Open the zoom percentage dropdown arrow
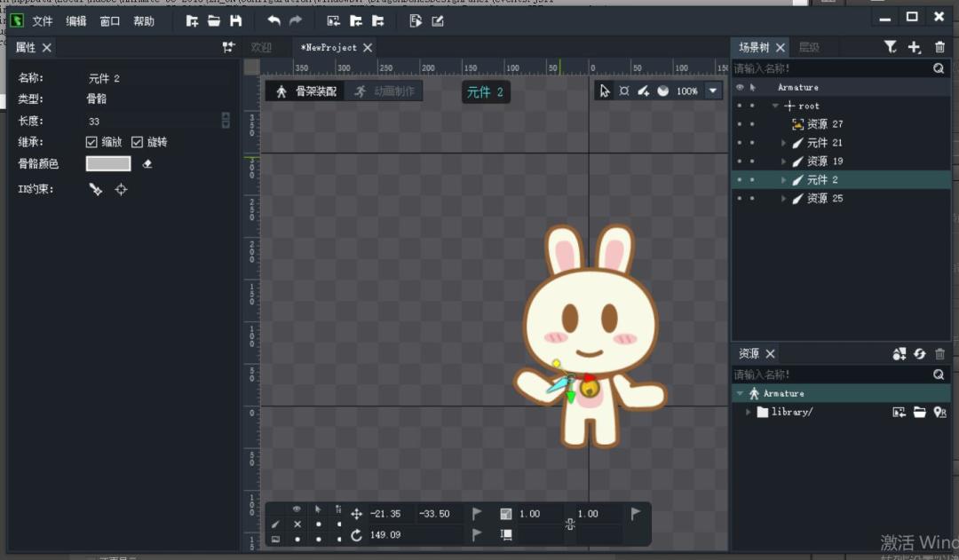959x560 pixels. point(713,91)
